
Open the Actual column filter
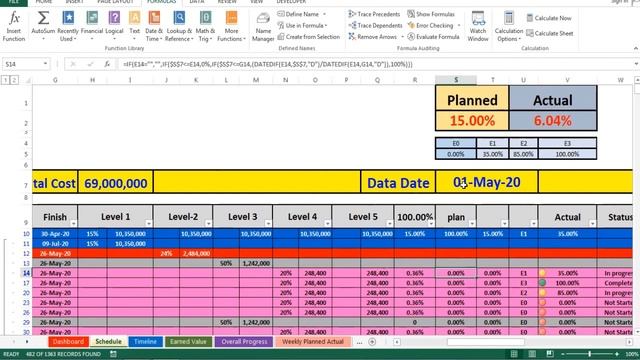(592, 223)
